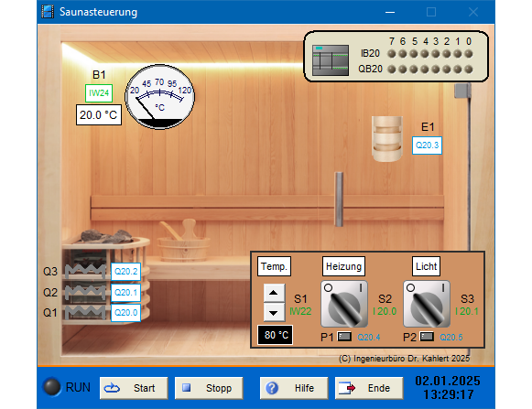
Task: Exit via the Ende button
Action: coord(369,388)
